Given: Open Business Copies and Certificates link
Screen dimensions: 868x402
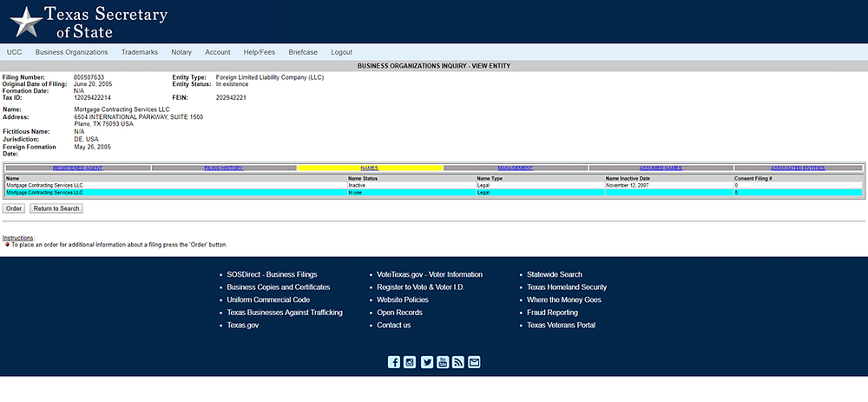Looking at the screenshot, I should tap(279, 287).
